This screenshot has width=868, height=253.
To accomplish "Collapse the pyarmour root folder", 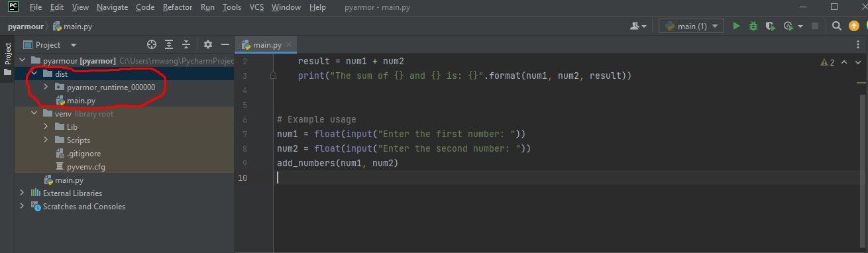I will (23, 60).
